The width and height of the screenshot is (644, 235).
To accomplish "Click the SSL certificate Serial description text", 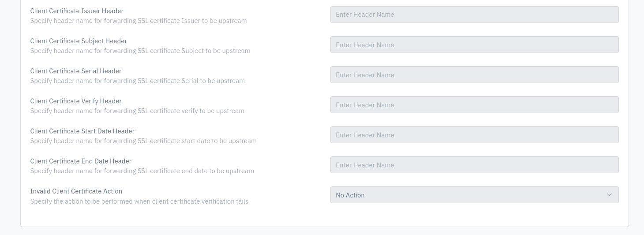I will click(x=137, y=80).
